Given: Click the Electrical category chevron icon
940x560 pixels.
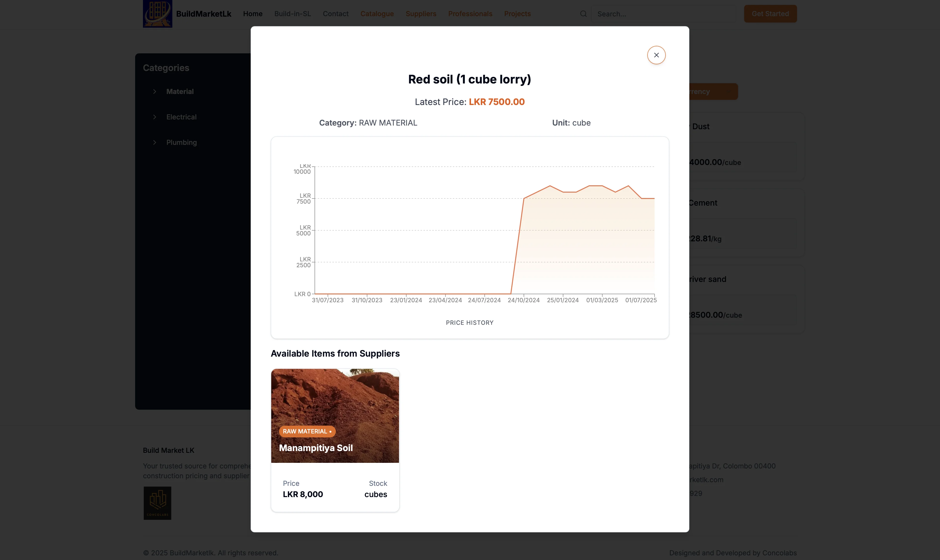Looking at the screenshot, I should (x=154, y=117).
